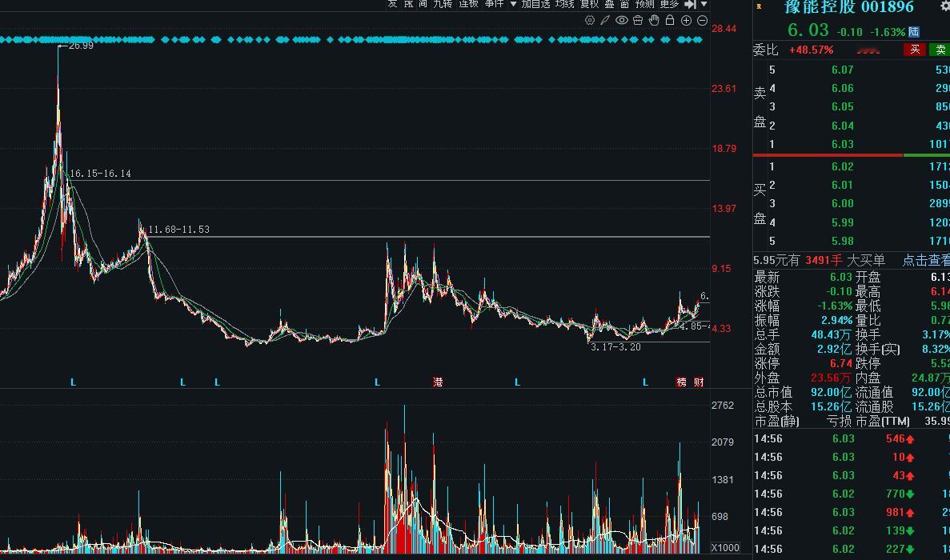950x560 pixels.
Task: Select the drawing pen tool
Action: [605, 20]
